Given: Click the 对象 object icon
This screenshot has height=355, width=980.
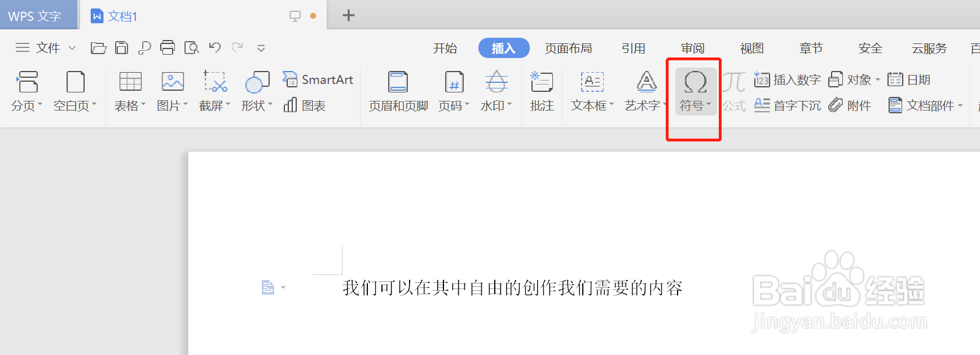Looking at the screenshot, I should (x=836, y=79).
